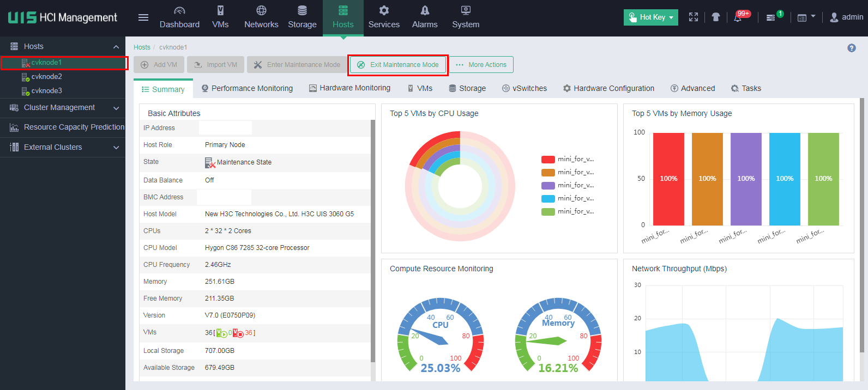Image resolution: width=868 pixels, height=390 pixels.
Task: Select Hosts in the top navigation
Action: coord(343,18)
